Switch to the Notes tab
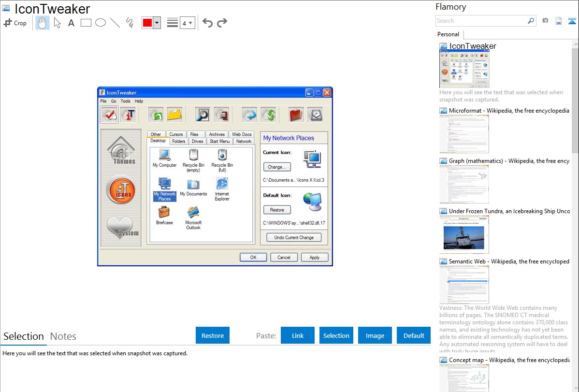Screen dimensions: 579x392 click(x=63, y=336)
